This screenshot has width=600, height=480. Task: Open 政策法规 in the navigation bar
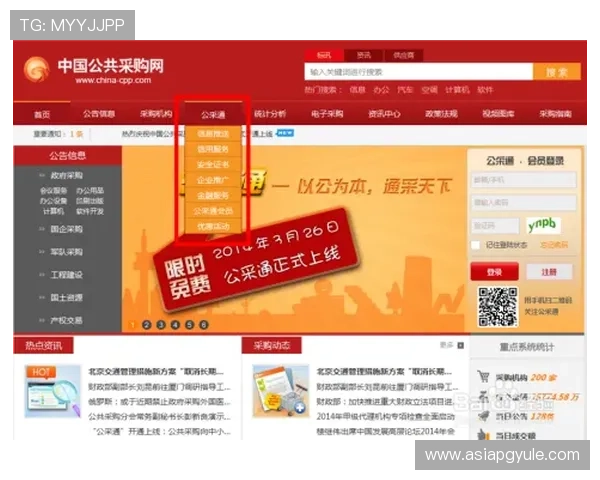[x=441, y=114]
